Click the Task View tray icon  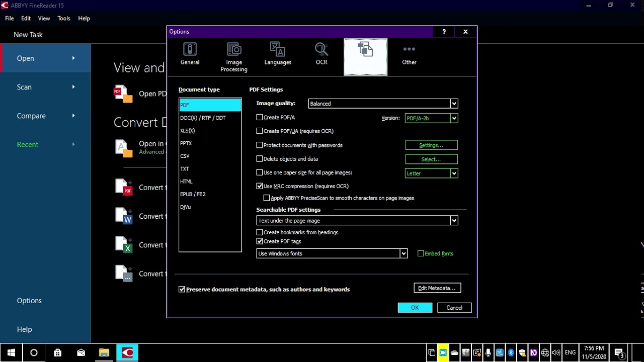click(432, 352)
